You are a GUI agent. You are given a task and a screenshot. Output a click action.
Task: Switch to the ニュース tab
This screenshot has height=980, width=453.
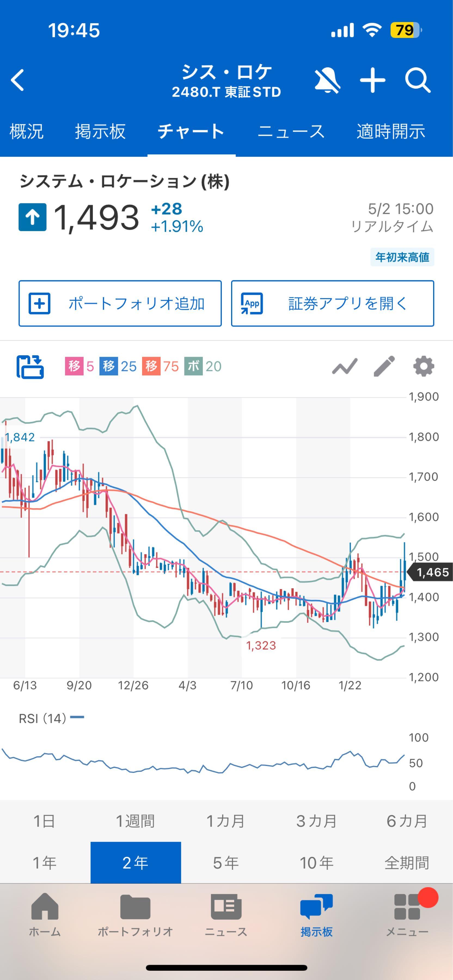coord(291,131)
